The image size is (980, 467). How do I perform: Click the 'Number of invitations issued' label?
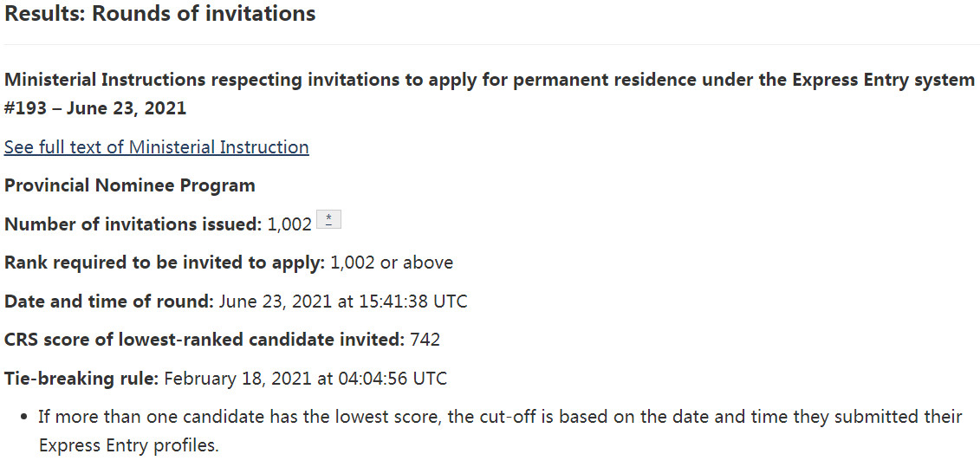tap(133, 224)
